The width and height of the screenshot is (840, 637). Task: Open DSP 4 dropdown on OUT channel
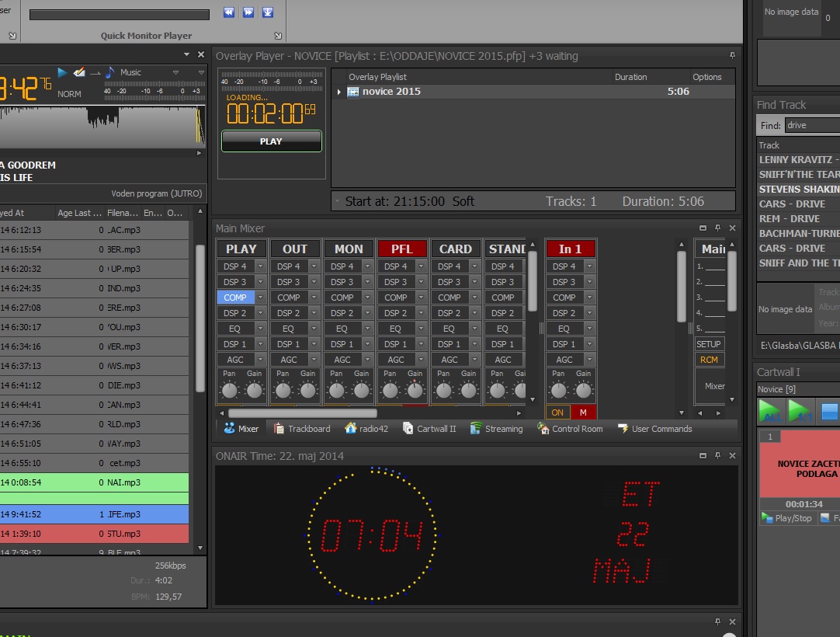(x=314, y=266)
